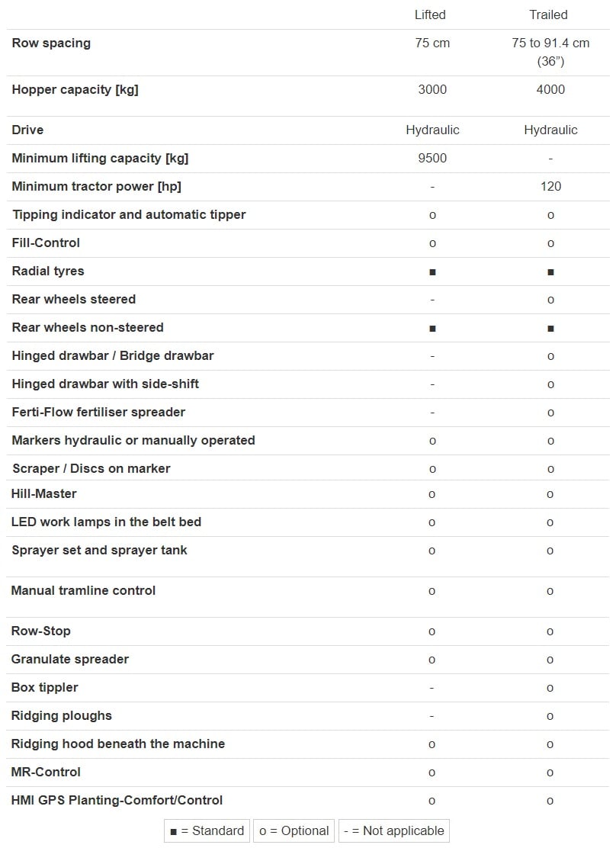Click Fill-Control optional marker under Lifted

[x=432, y=243]
